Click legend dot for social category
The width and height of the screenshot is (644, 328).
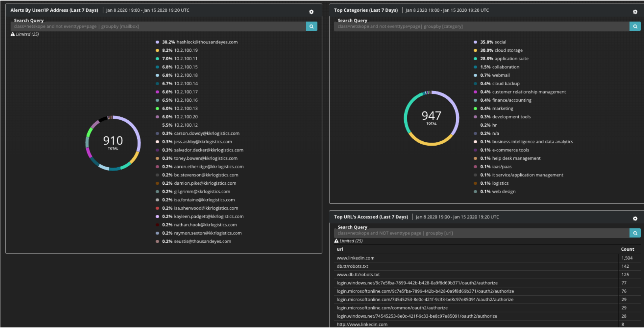point(475,42)
